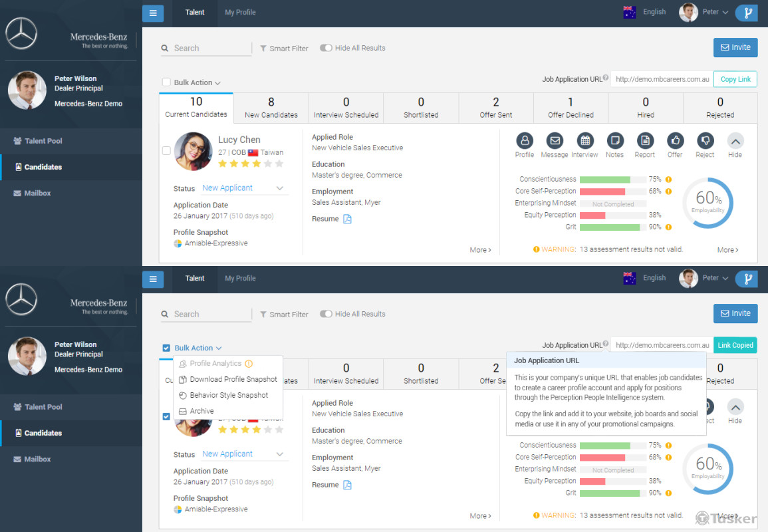The width and height of the screenshot is (768, 532).
Task: Open the Notes icon for Lucy Chen
Action: tap(615, 141)
